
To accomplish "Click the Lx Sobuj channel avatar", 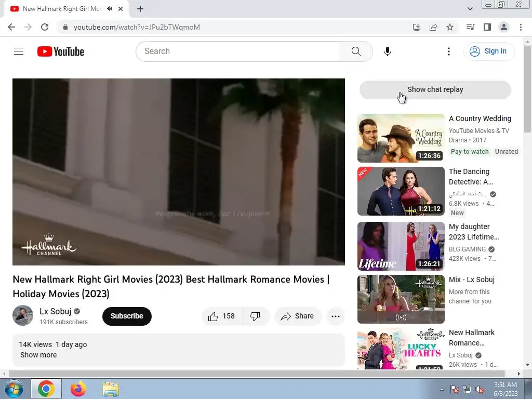I will [23, 315].
